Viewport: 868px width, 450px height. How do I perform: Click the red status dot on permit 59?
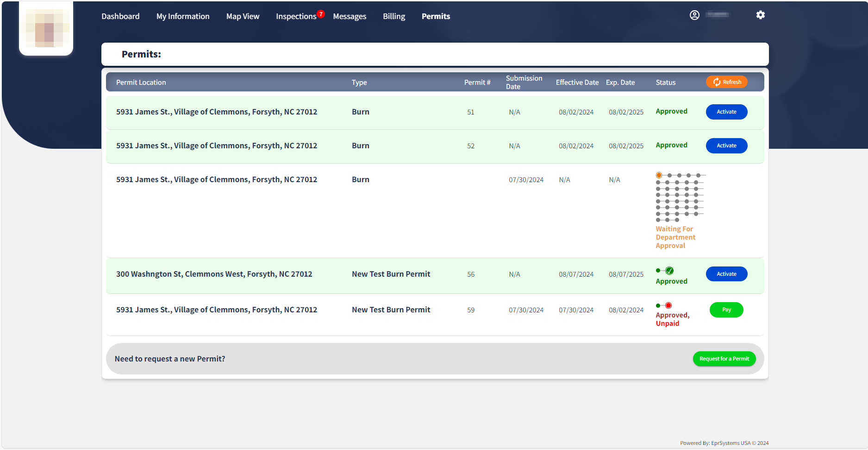[x=668, y=305]
